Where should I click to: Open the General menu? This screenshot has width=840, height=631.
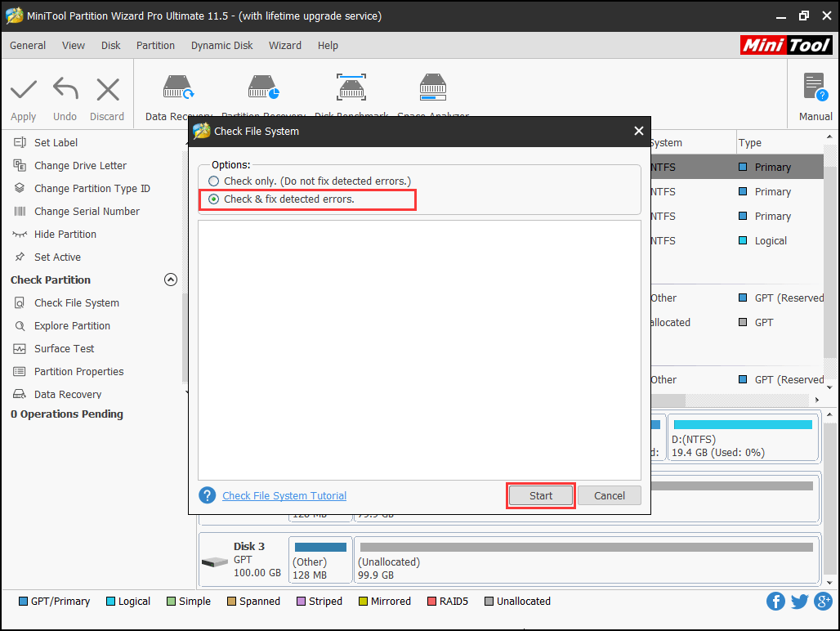(x=28, y=46)
